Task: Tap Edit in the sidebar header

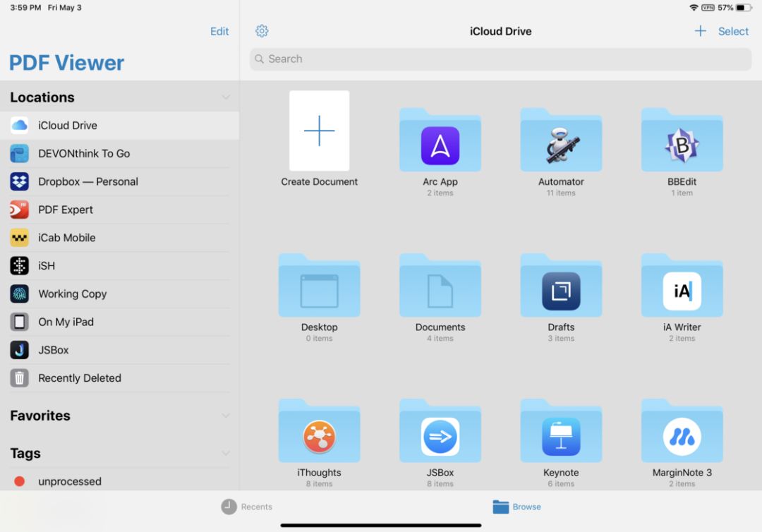Action: point(219,31)
